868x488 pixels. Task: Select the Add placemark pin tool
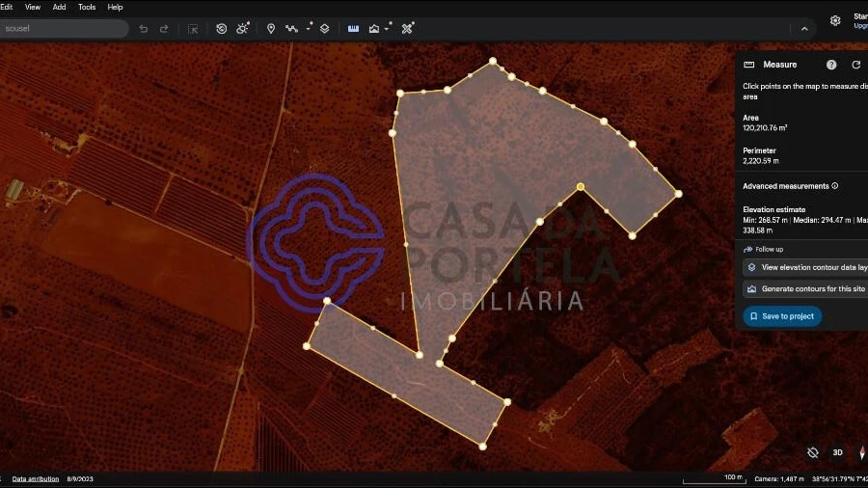tap(271, 29)
